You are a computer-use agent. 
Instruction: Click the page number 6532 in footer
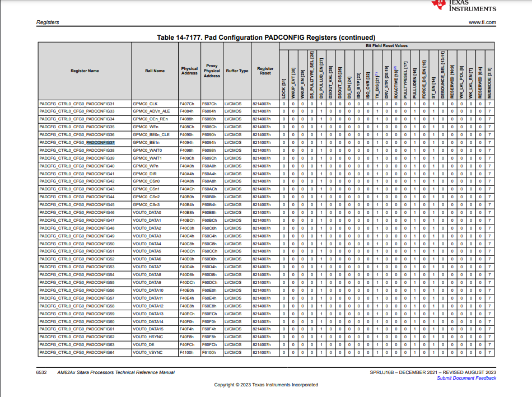pyautogui.click(x=41, y=372)
